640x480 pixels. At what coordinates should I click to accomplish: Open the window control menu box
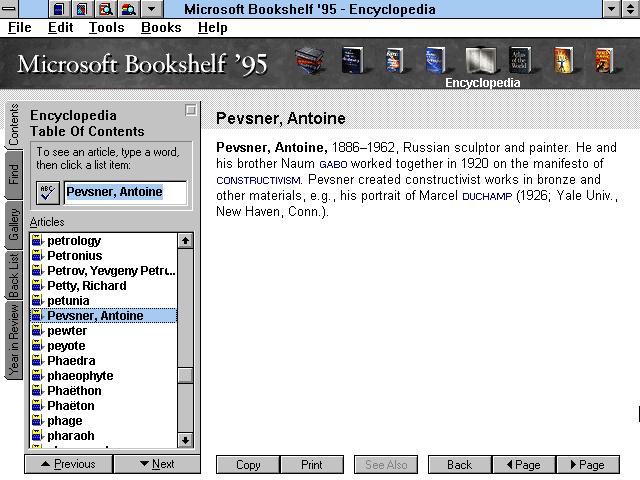pos(8,9)
